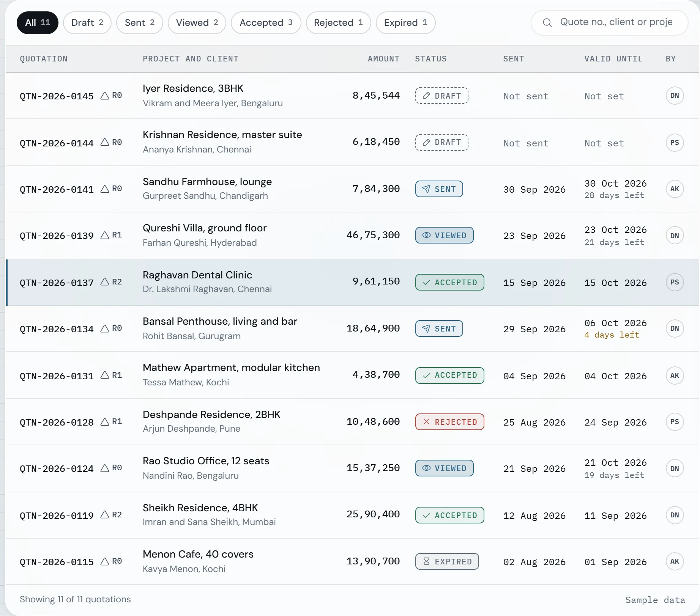Open quotation QTN-2026-0128
Image resolution: width=700 pixels, height=616 pixels.
pos(57,422)
